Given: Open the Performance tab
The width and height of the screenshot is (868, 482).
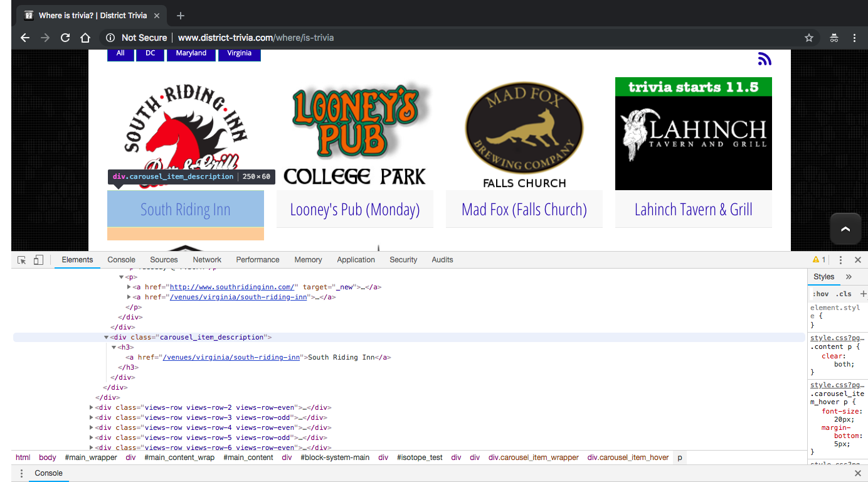Looking at the screenshot, I should tap(258, 260).
